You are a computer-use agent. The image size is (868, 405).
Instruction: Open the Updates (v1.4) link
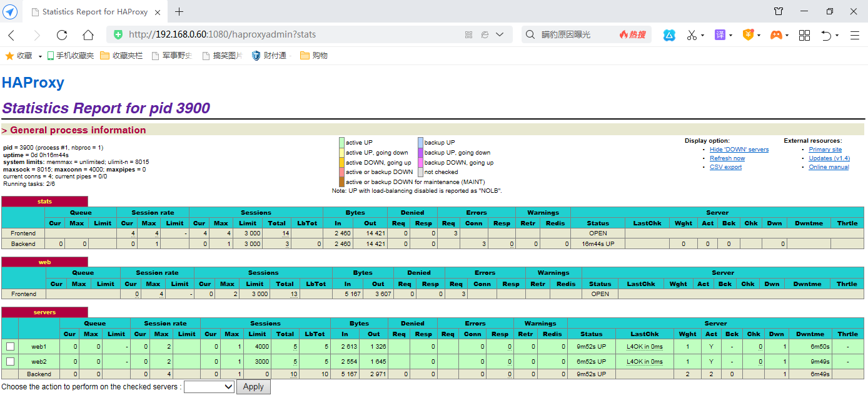(x=829, y=158)
